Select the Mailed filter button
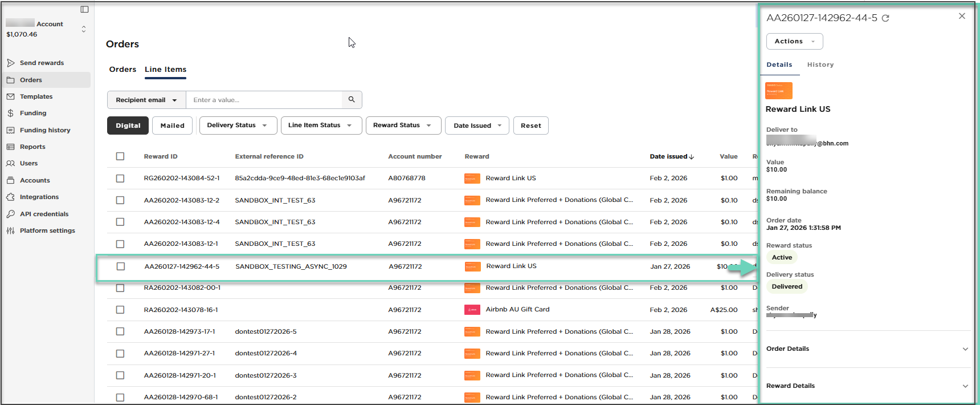 pos(172,125)
